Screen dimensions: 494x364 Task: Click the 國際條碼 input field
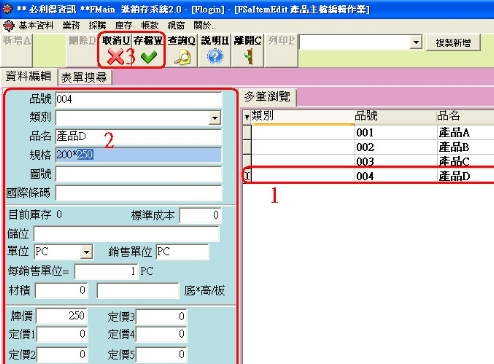[138, 193]
